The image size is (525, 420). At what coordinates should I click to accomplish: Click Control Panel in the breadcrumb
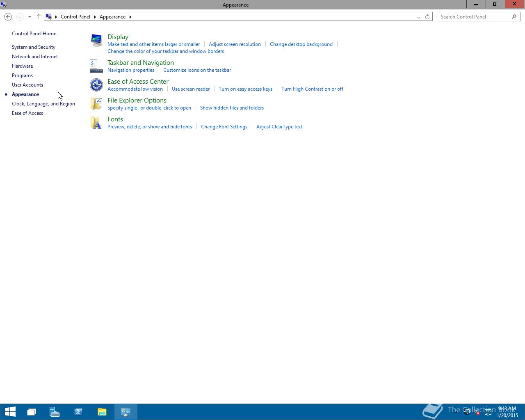point(75,17)
